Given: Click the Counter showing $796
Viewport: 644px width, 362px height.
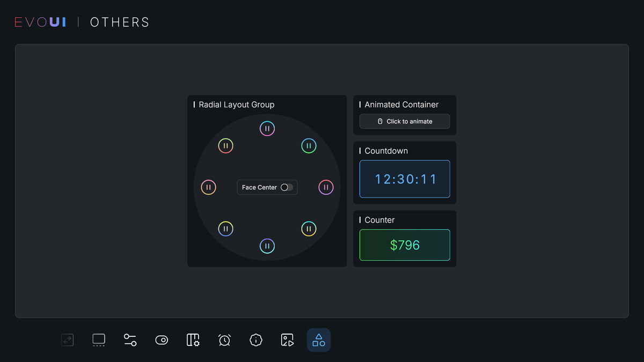Looking at the screenshot, I should pyautogui.click(x=404, y=245).
